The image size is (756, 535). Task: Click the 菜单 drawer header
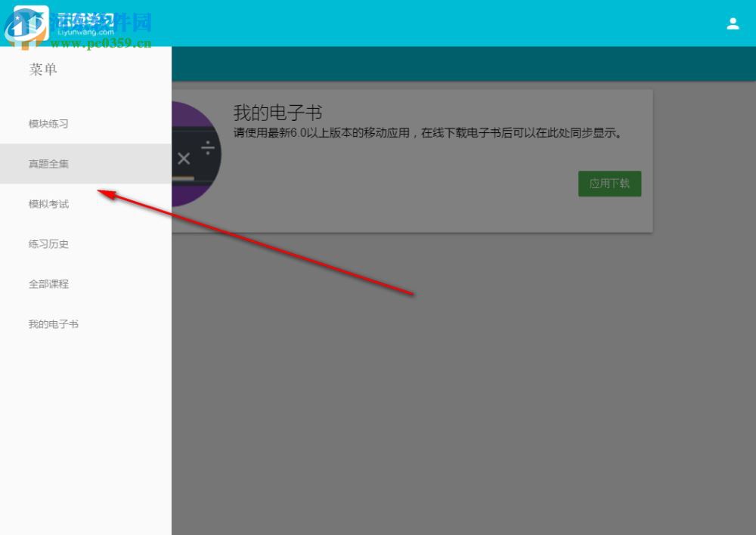click(42, 69)
